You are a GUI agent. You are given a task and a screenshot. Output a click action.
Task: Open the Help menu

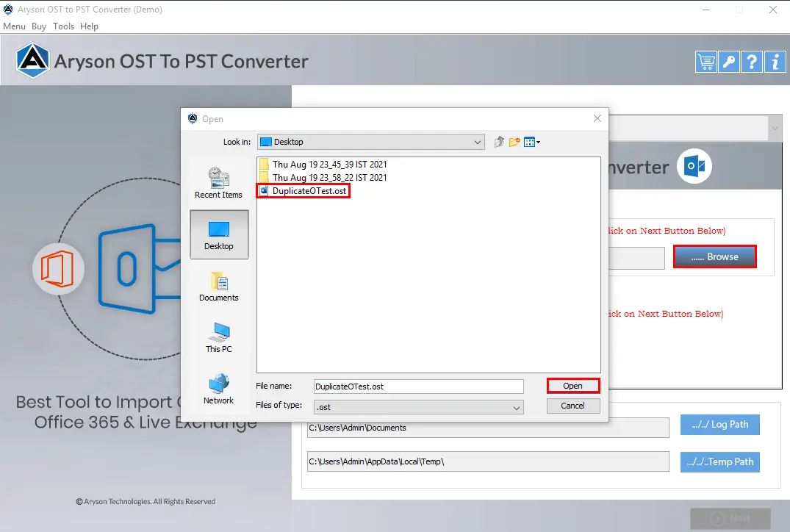pos(89,26)
